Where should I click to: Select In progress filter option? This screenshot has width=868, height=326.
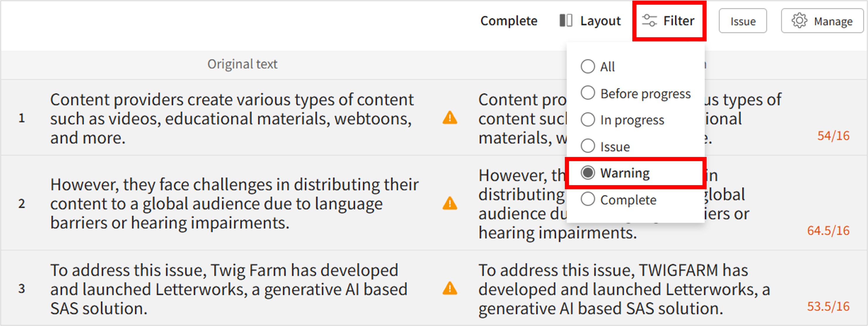(588, 119)
